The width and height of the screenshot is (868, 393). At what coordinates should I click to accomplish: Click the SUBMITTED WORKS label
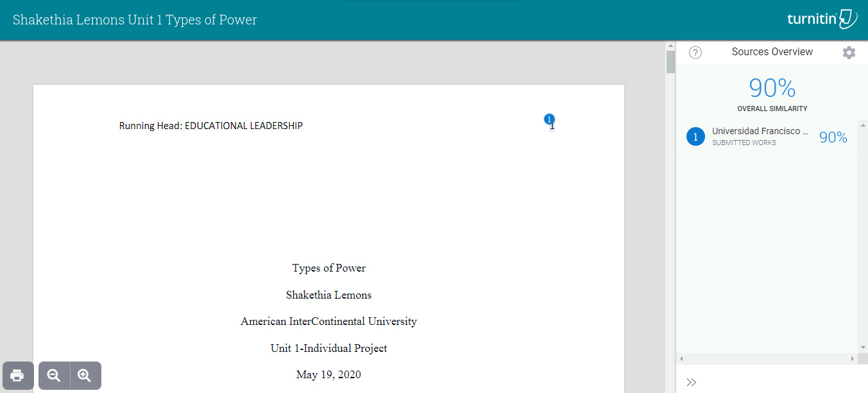(x=744, y=143)
